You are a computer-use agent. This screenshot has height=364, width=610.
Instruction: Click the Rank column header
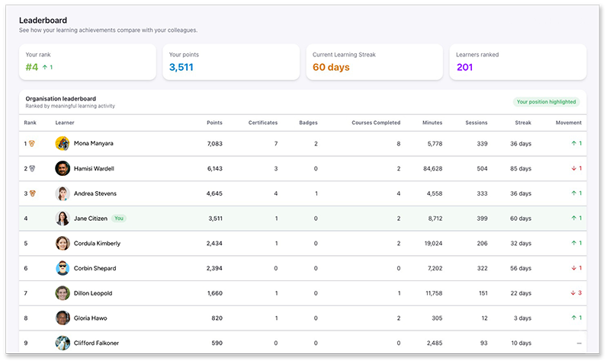[x=30, y=123]
